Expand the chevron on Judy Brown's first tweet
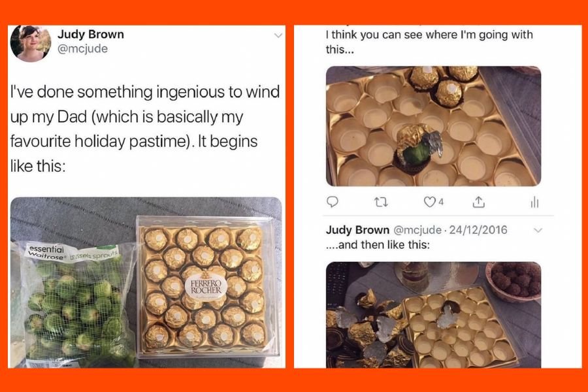Viewport: 588px width, 392px height. 277,36
